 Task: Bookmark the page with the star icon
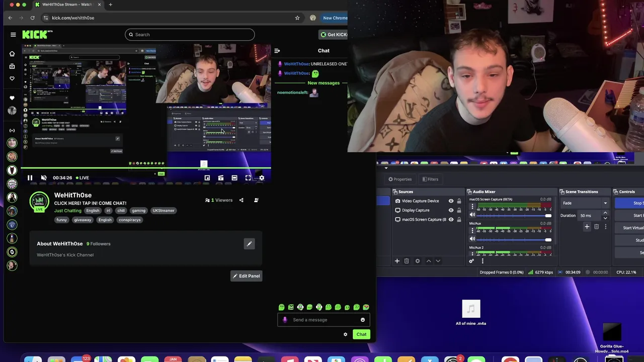(x=297, y=18)
